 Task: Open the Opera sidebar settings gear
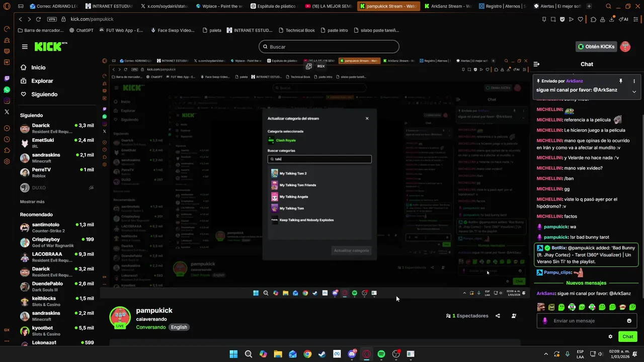tap(7, 161)
